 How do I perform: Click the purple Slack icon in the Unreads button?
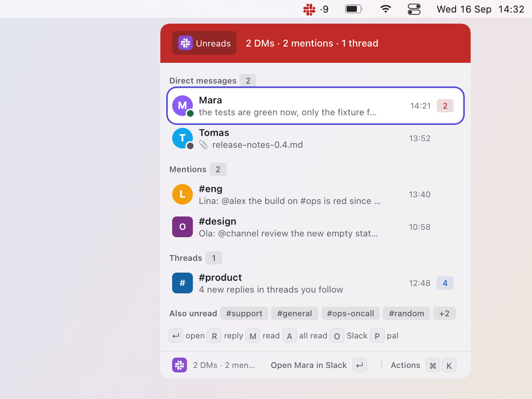click(185, 43)
